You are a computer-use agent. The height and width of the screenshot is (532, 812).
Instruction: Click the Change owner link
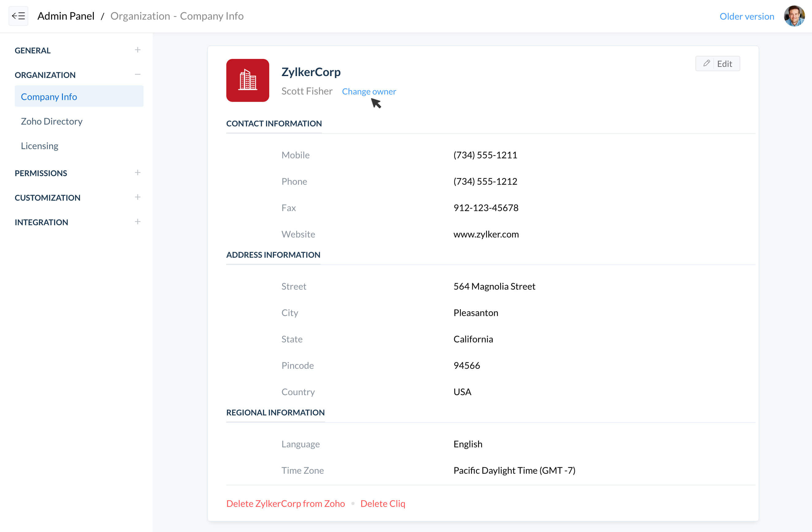pos(369,91)
